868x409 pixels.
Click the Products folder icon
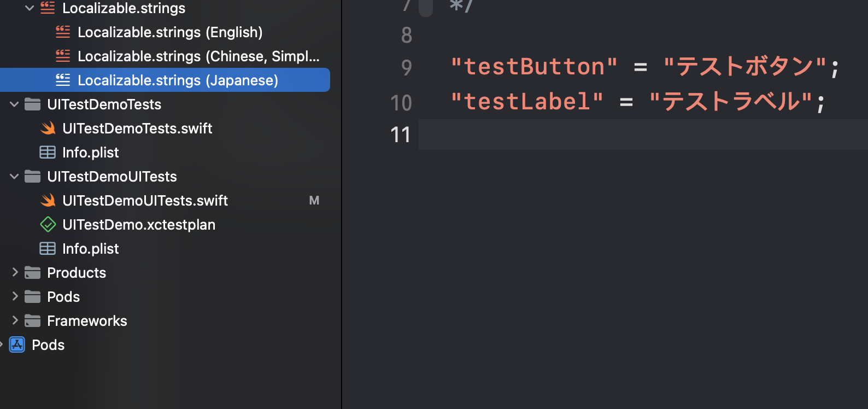(33, 273)
